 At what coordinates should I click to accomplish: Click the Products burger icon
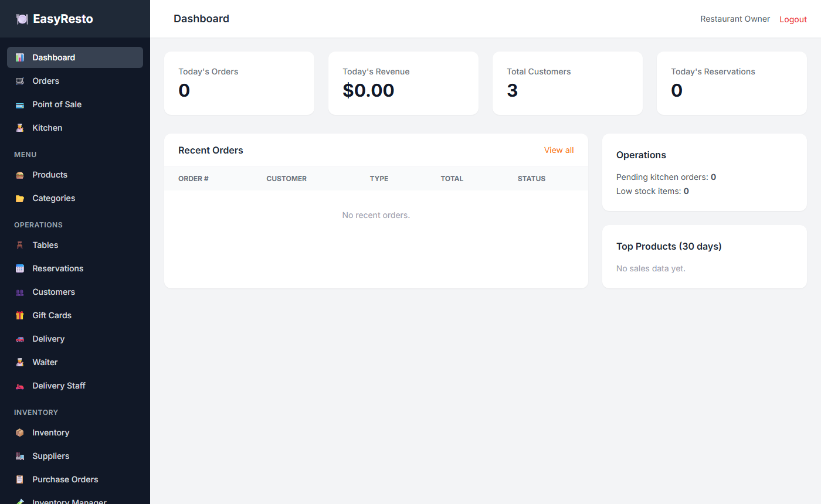click(x=20, y=175)
